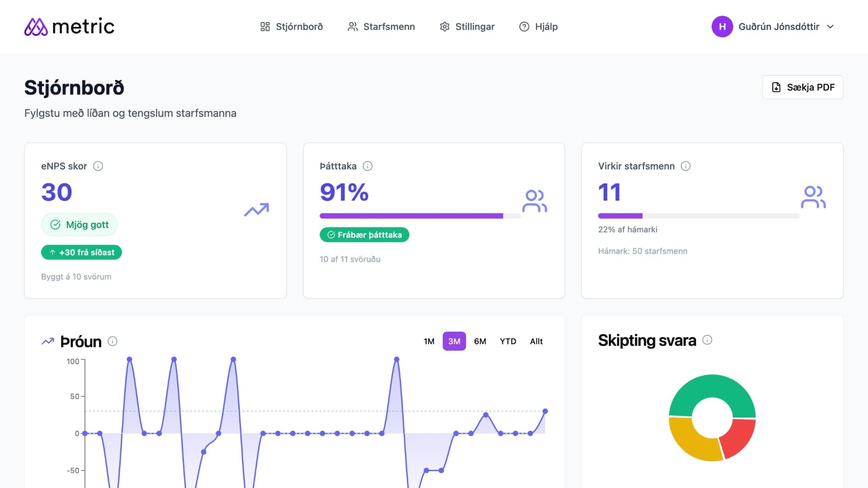
Task: Open Hjálp from the navigation
Action: click(x=538, y=27)
